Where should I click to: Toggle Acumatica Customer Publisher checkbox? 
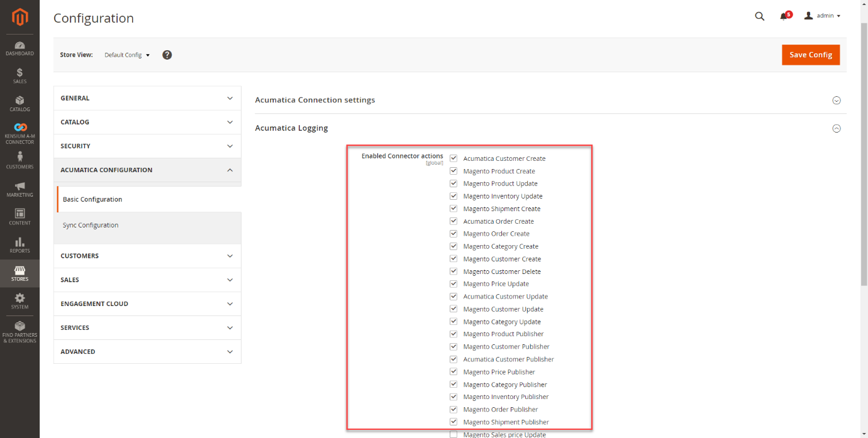(x=453, y=359)
